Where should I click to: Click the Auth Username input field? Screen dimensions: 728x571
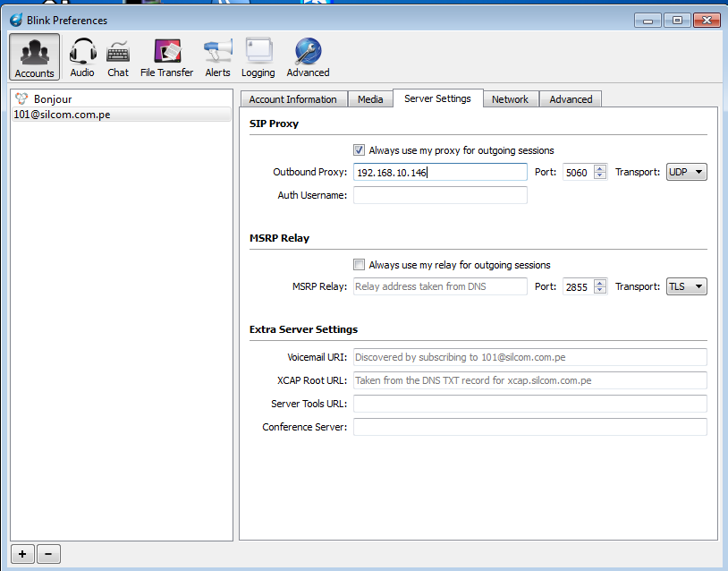(440, 195)
